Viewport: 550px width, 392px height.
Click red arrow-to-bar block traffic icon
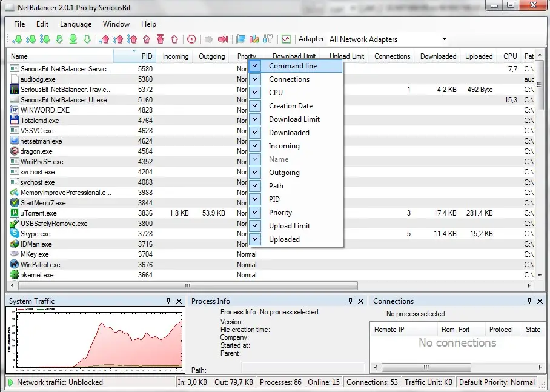point(223,39)
